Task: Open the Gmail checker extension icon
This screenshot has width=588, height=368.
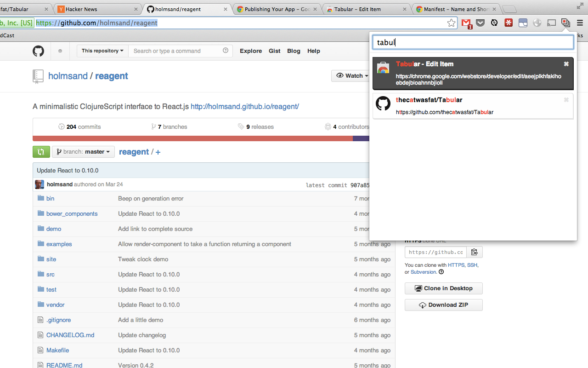Action: pyautogui.click(x=466, y=23)
